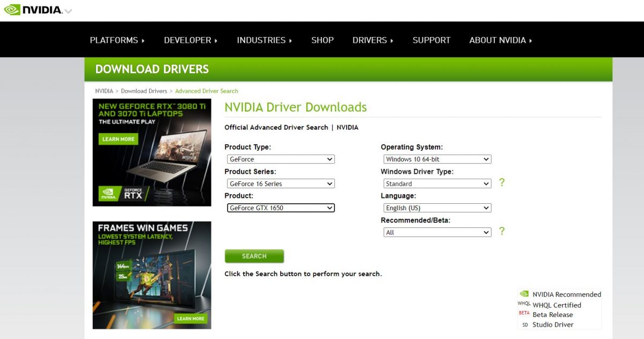Screen dimensions: 644x339
Task: Open the Language dropdown
Action: [437, 208]
